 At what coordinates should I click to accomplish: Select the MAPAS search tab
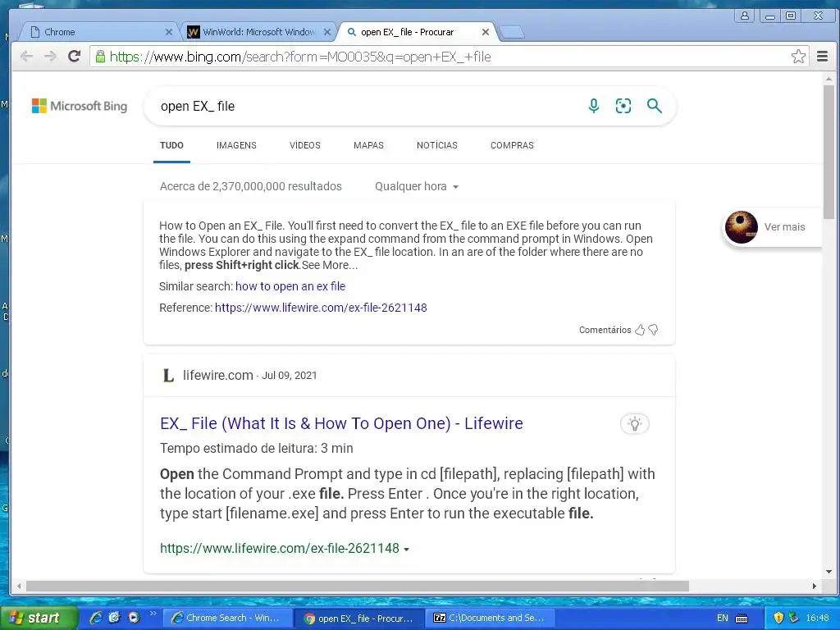pyautogui.click(x=368, y=145)
